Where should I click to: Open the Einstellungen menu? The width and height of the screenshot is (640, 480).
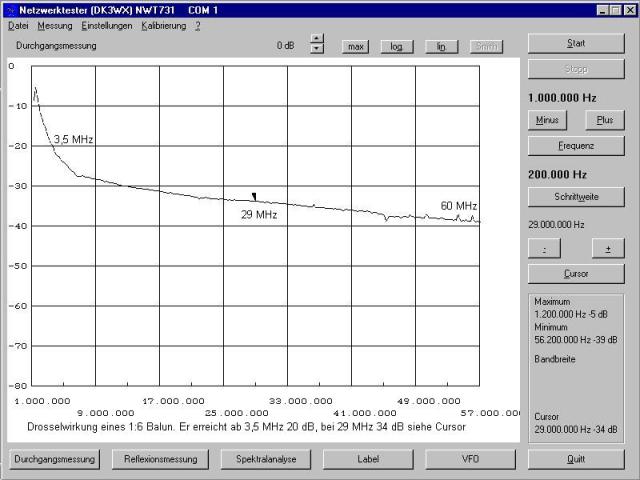click(x=107, y=26)
